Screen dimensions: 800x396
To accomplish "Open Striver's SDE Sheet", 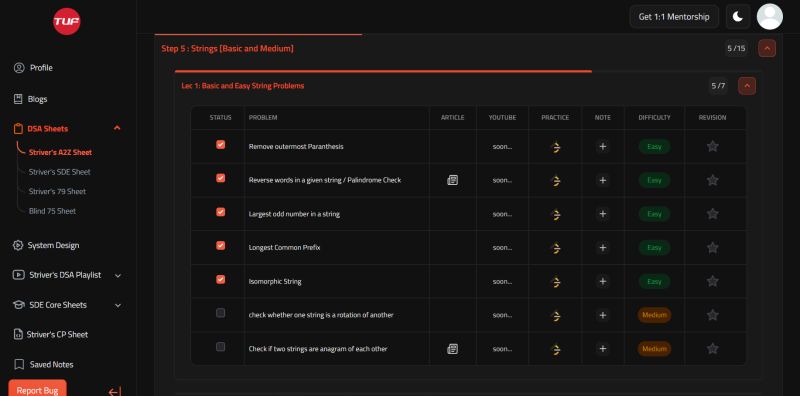I will click(x=60, y=172).
